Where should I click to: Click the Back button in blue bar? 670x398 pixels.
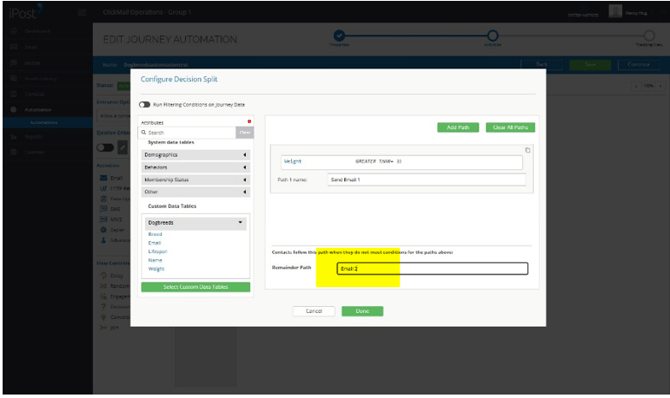(x=542, y=65)
